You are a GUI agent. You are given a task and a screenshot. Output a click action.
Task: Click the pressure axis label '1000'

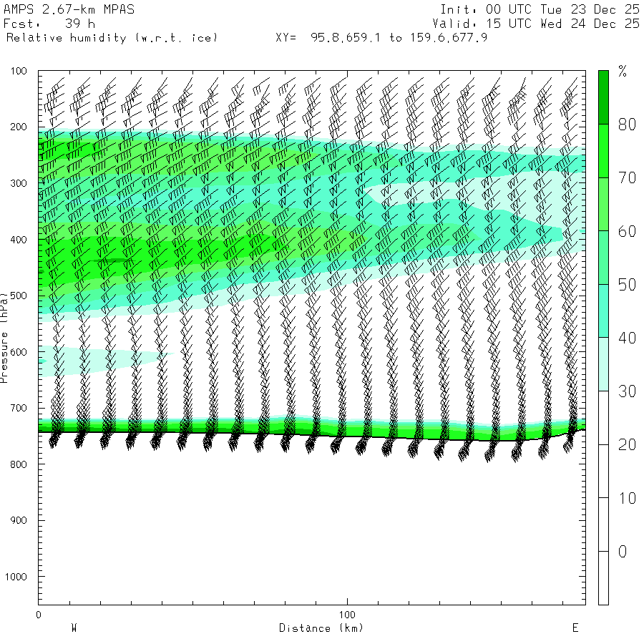[x=16, y=577]
